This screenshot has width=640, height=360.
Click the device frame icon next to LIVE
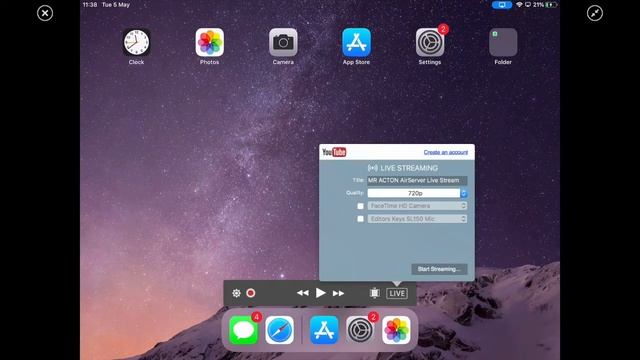[374, 293]
